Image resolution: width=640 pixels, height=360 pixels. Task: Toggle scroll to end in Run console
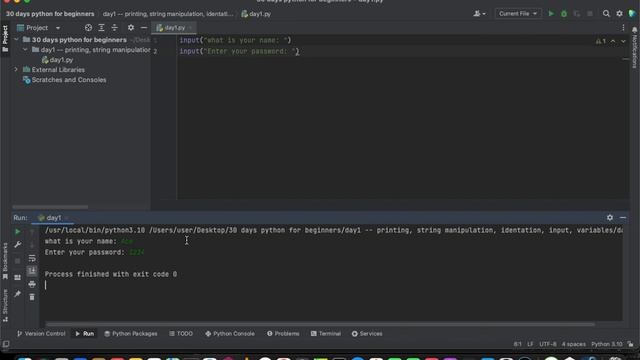pos(32,271)
